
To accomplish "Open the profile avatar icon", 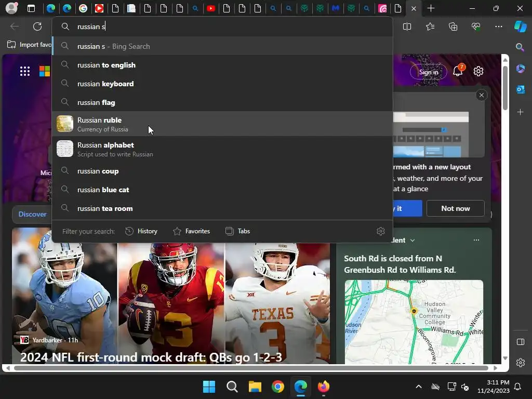I will [x=11, y=8].
